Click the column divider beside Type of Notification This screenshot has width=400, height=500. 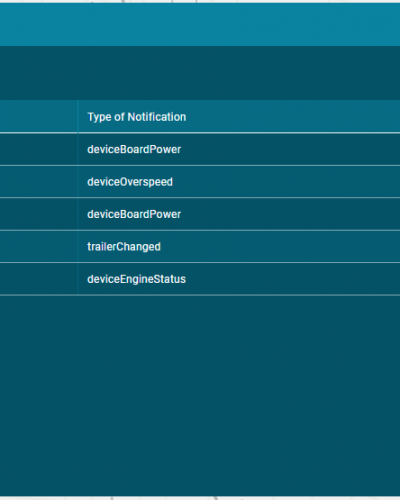tap(78, 117)
